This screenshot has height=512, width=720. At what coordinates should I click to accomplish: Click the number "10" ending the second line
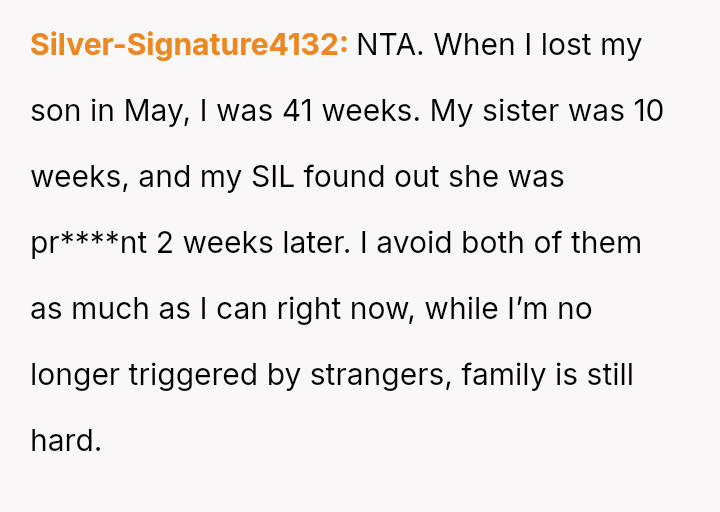tap(647, 111)
